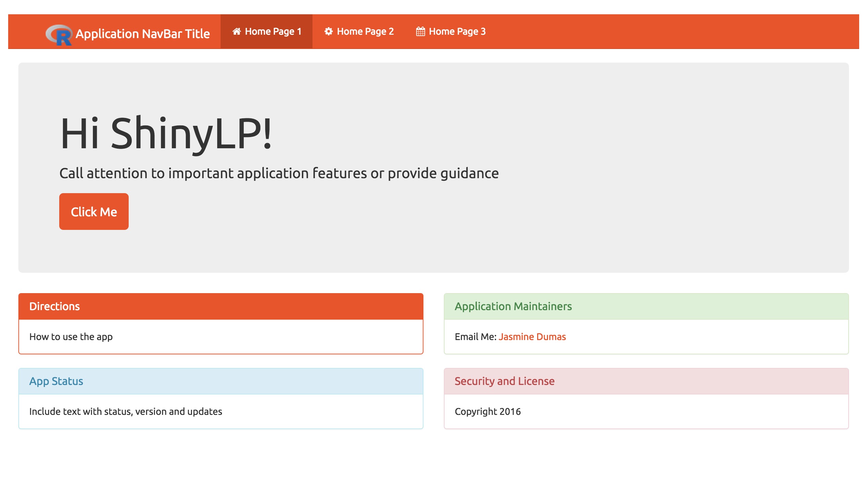Click the Hi ShinyLP! heading
This screenshot has height=489, width=868.
166,133
